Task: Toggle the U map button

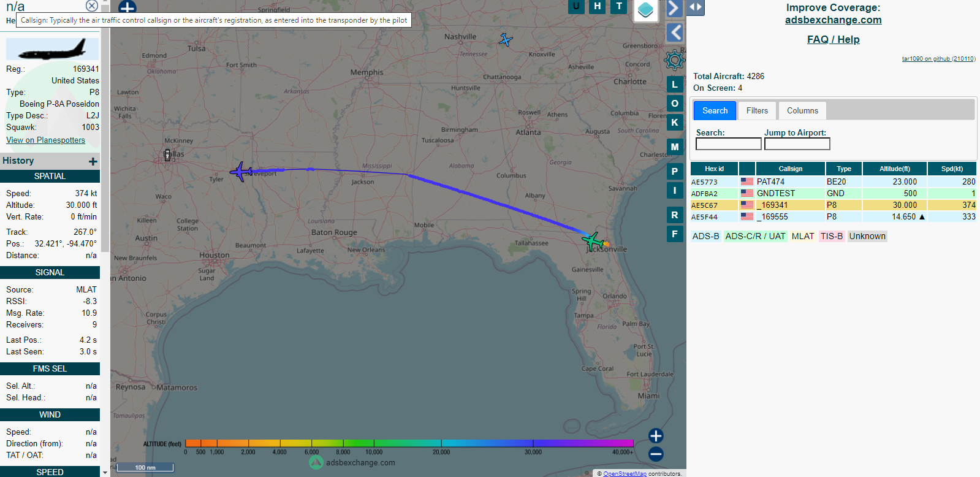Action: point(575,6)
